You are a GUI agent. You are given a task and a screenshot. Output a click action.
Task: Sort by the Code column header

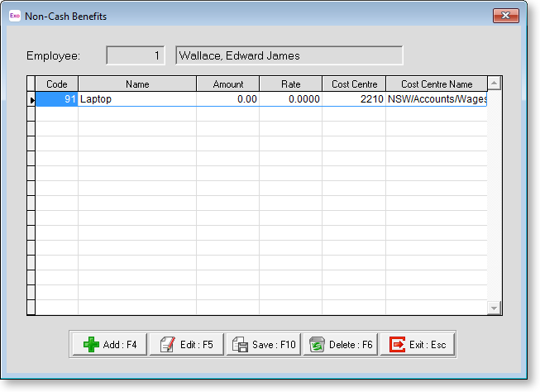click(x=56, y=84)
